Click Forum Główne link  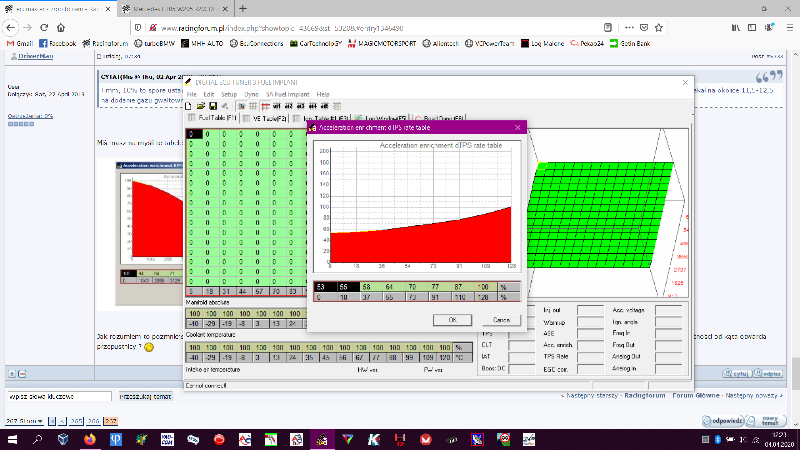point(695,395)
